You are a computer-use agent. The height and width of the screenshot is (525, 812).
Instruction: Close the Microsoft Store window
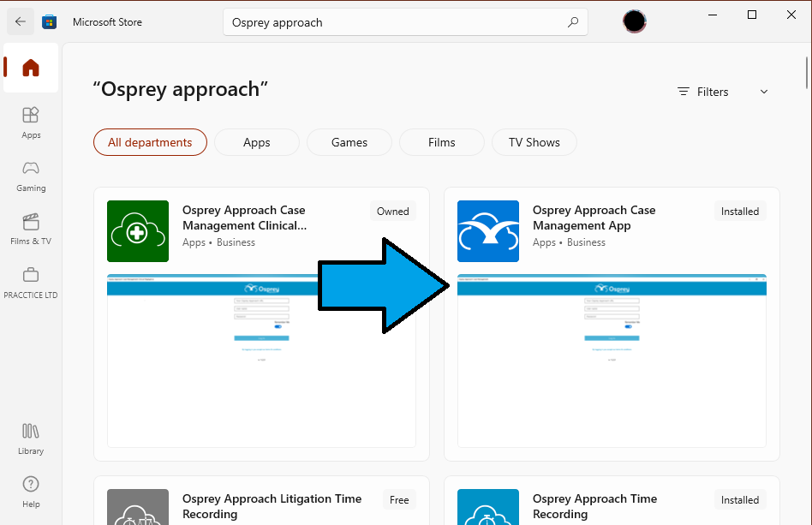click(x=791, y=15)
